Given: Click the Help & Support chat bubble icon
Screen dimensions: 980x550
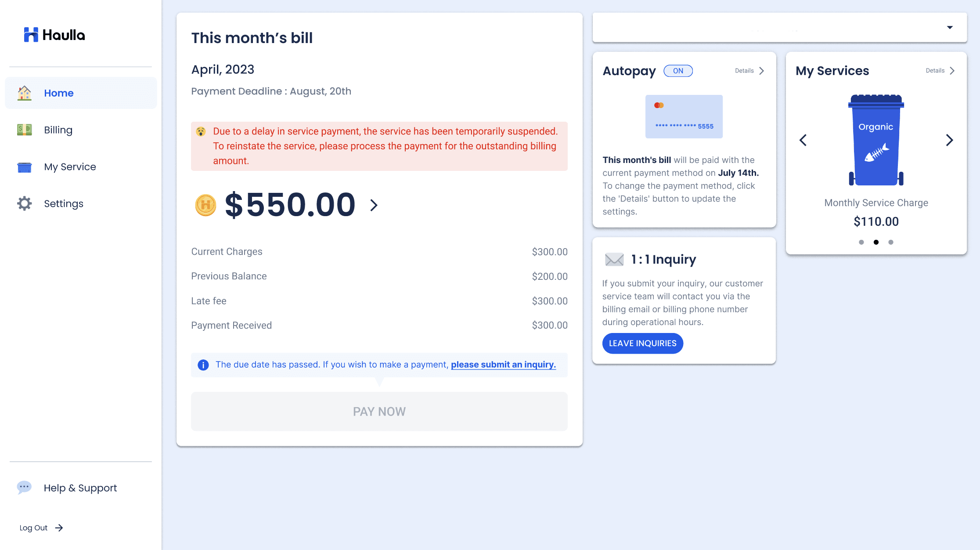Looking at the screenshot, I should (24, 487).
